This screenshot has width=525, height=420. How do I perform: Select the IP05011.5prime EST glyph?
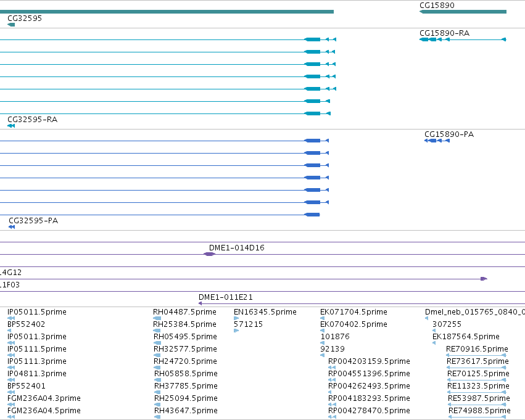pyautogui.click(x=11, y=318)
